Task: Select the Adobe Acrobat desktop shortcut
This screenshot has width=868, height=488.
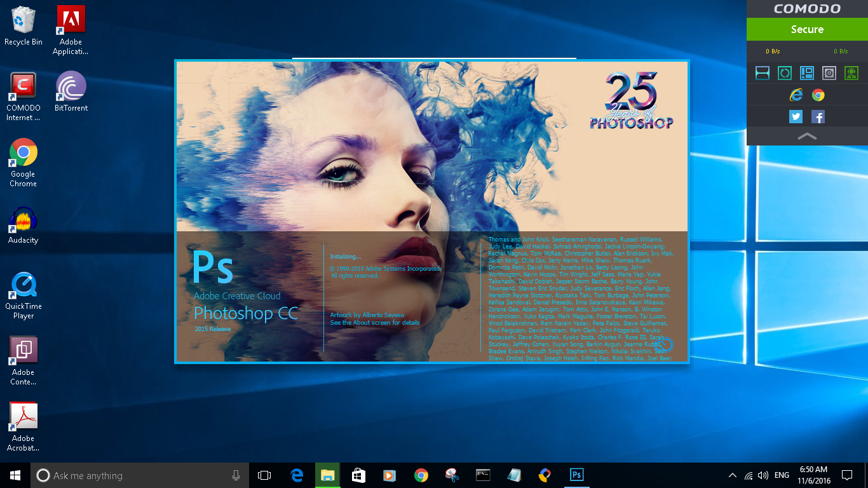Action: click(x=24, y=427)
